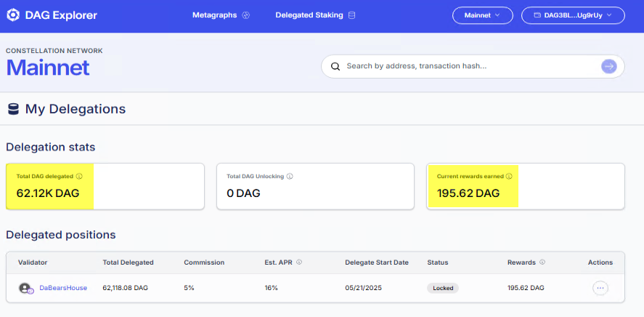Viewport: 644px width, 317px height.
Task: Open the Mainnet network dropdown
Action: click(x=483, y=15)
